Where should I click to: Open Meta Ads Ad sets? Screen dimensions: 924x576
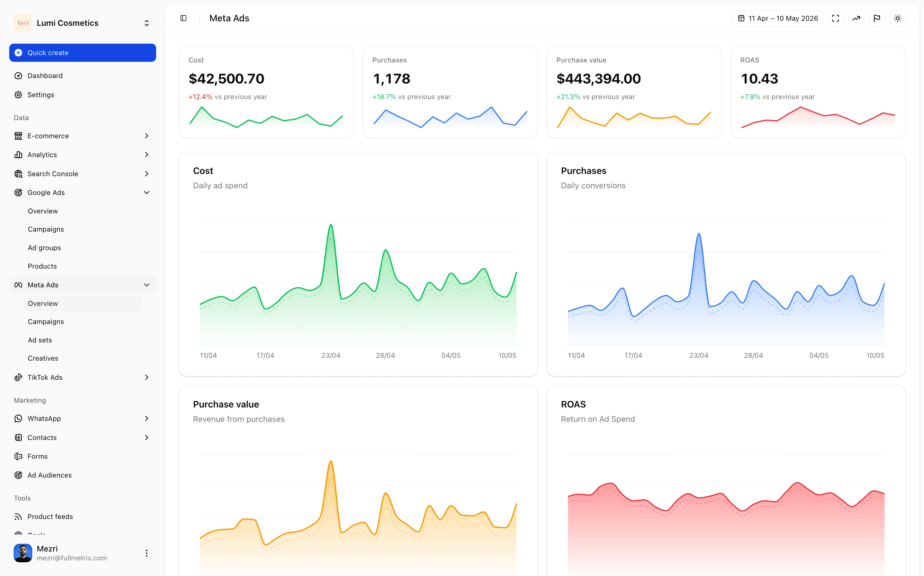[x=40, y=340]
